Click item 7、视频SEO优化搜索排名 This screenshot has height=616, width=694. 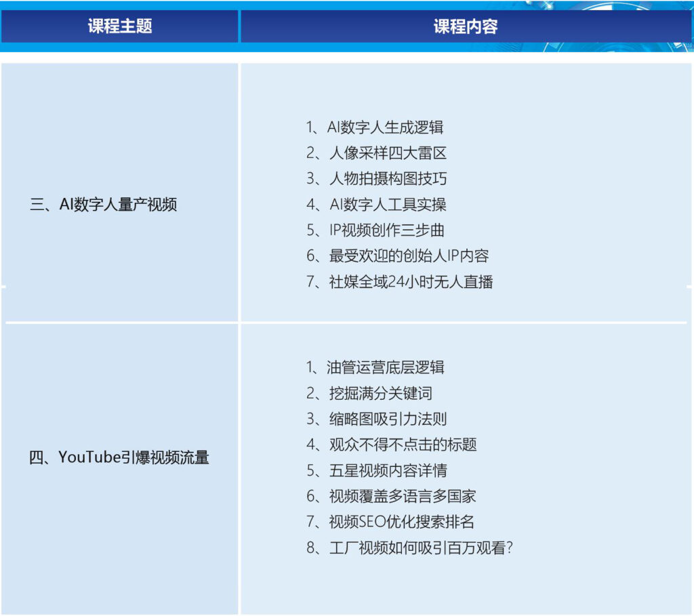pos(390,522)
